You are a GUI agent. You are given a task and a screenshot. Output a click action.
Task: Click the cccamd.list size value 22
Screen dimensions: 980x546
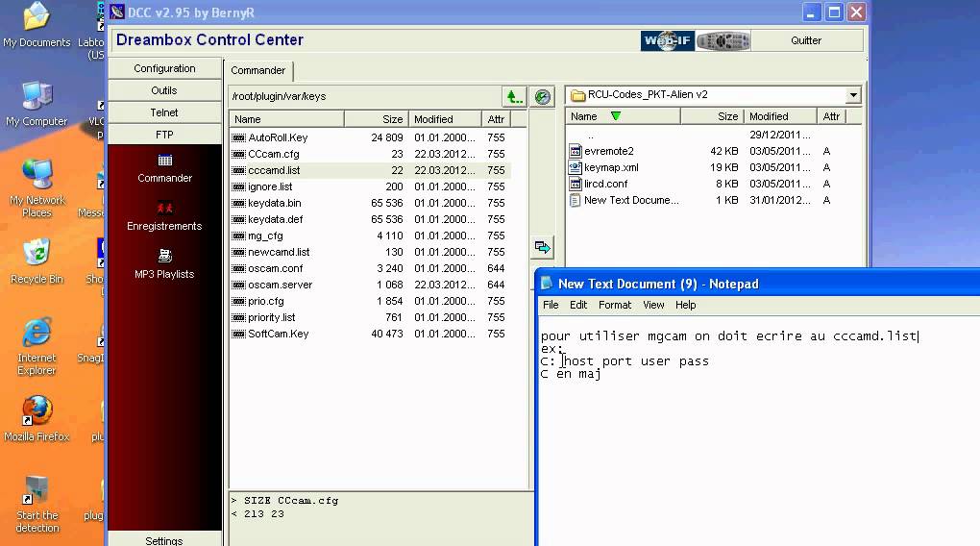tap(397, 170)
